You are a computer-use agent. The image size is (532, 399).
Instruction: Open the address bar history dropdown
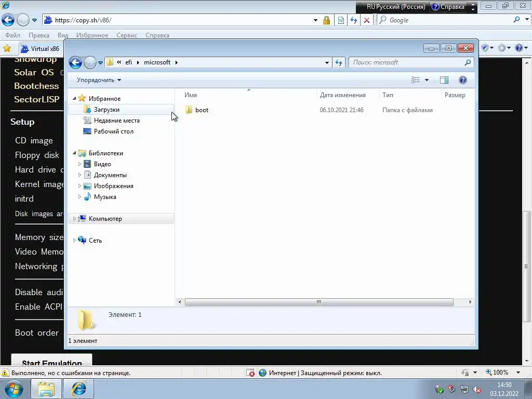coord(327,62)
